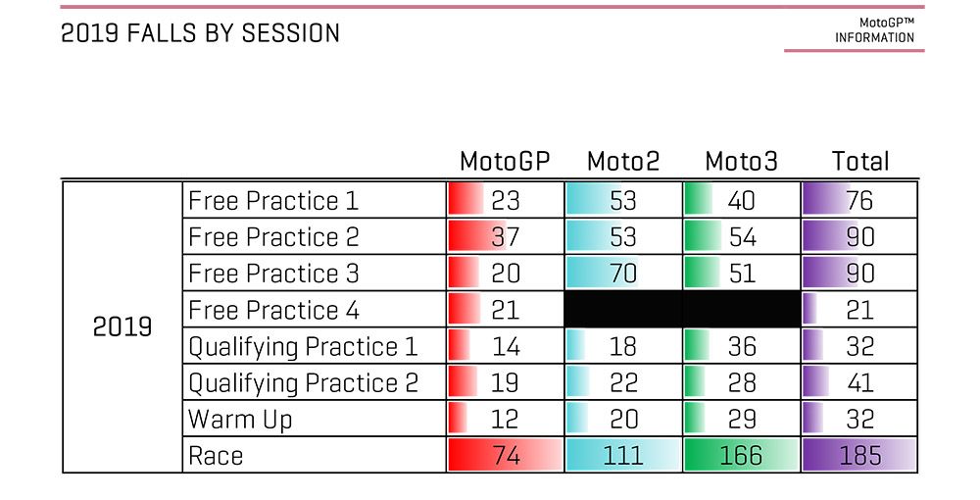Click the 2019 year cell
980x500 pixels.
click(x=122, y=326)
